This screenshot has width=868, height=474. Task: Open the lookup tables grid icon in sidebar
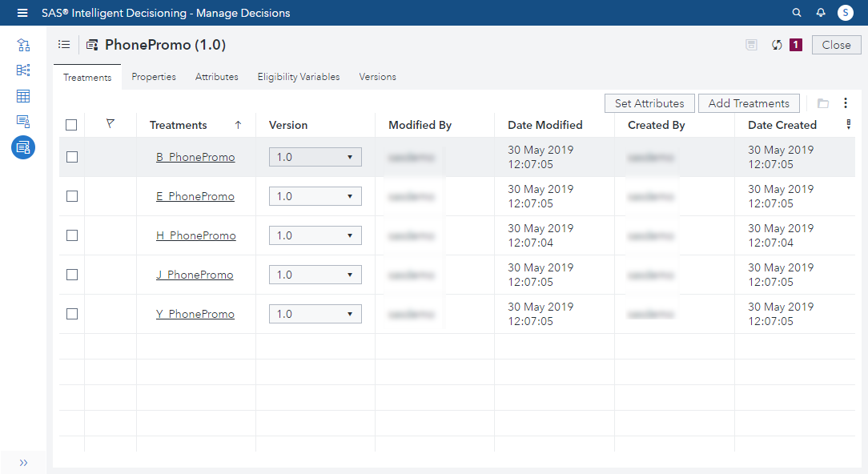coord(23,96)
